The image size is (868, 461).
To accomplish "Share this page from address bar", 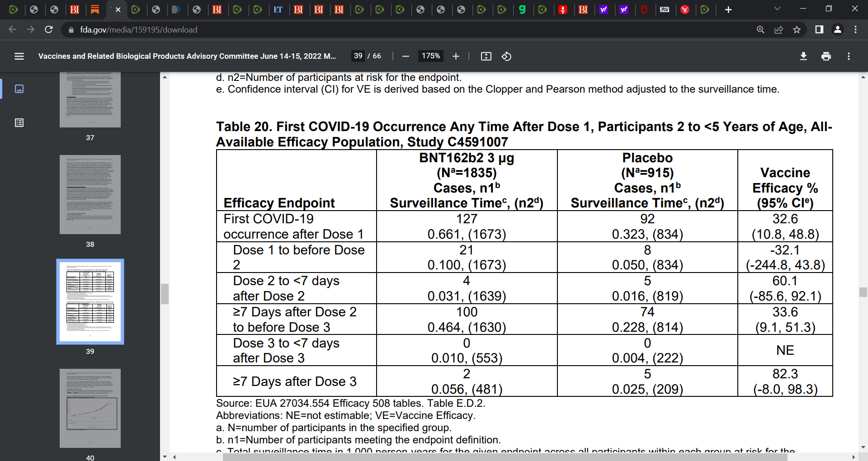I will pos(778,29).
